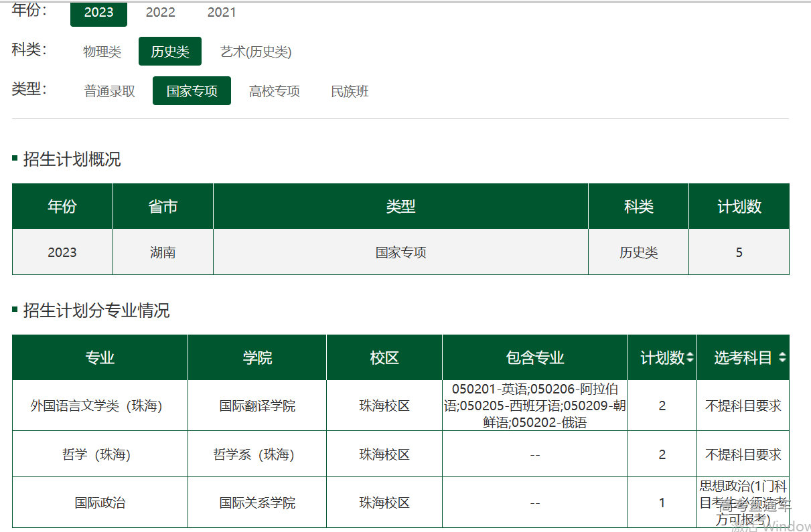The image size is (811, 532).
Task: Select year 2023 filter
Action: coord(98,13)
